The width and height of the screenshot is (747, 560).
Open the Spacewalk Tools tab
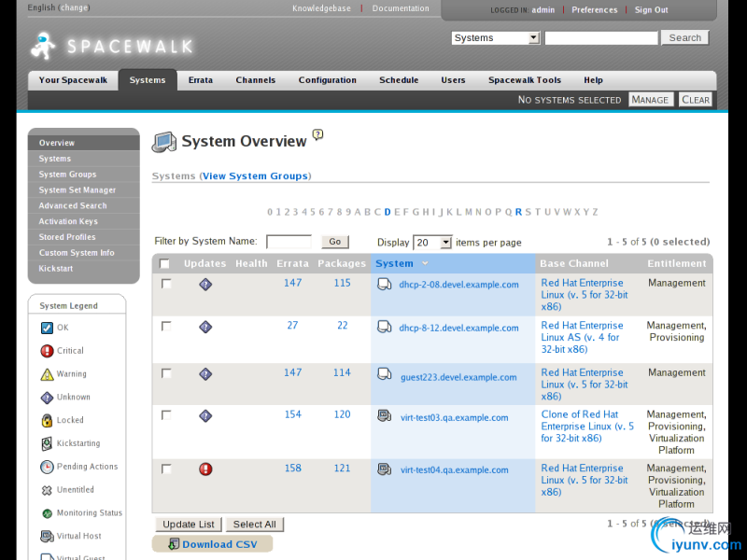coord(525,80)
